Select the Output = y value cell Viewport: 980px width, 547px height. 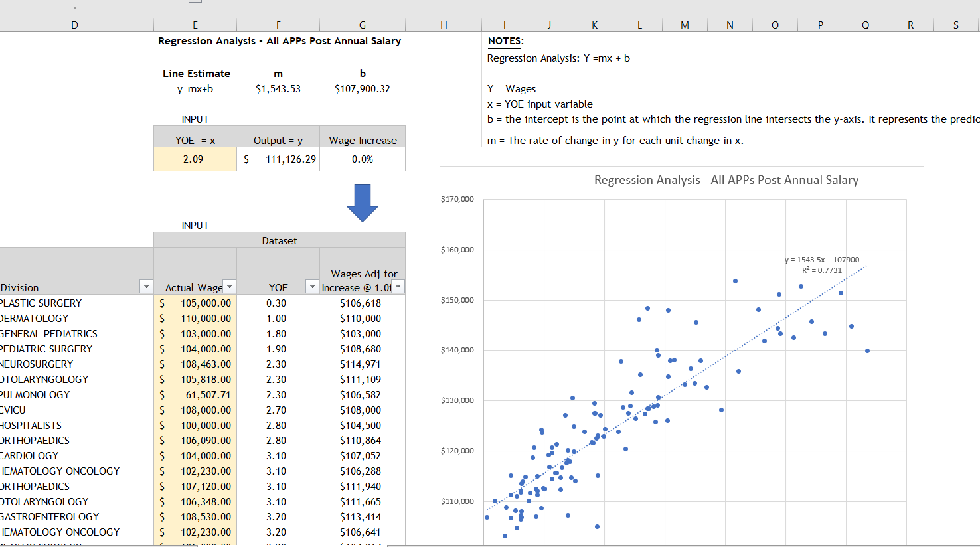tap(278, 159)
